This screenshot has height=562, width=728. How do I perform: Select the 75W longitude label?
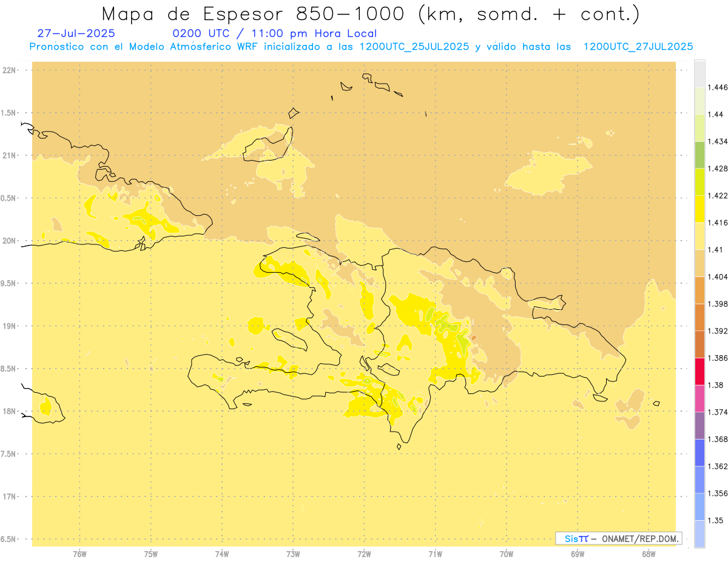tap(150, 554)
